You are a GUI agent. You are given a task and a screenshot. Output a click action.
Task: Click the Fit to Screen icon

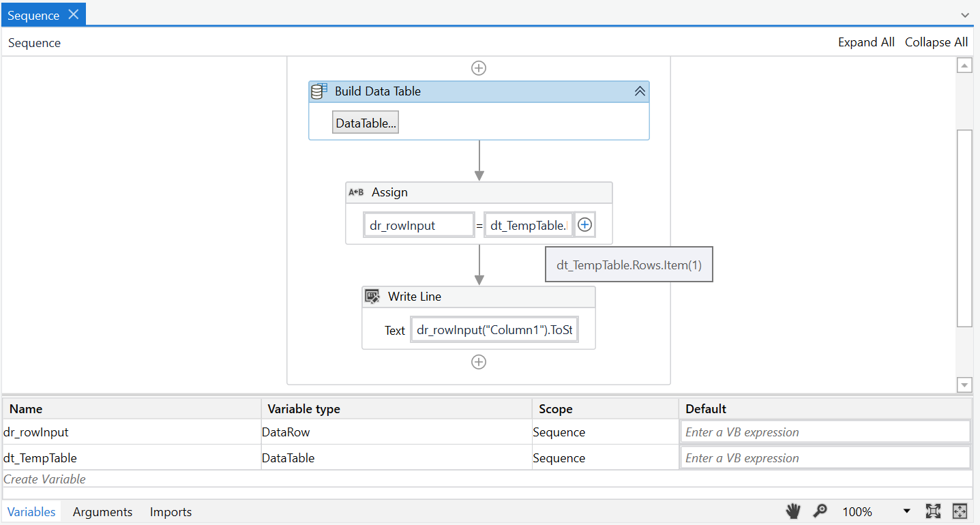pos(933,511)
